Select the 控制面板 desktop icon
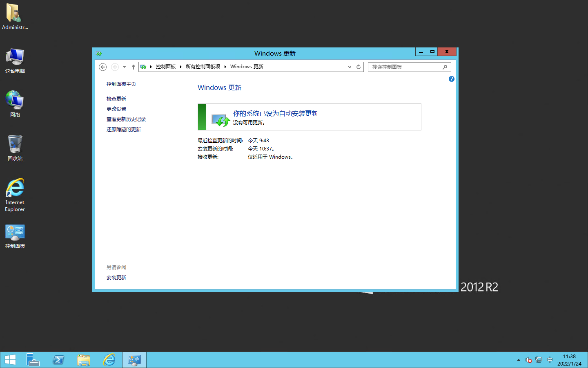588x368 pixels. (15, 236)
